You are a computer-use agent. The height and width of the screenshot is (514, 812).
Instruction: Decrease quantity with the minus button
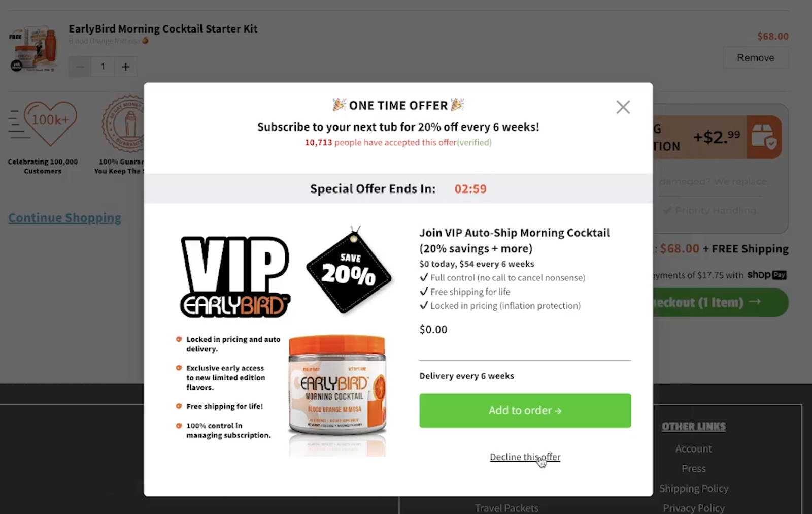[x=80, y=67]
